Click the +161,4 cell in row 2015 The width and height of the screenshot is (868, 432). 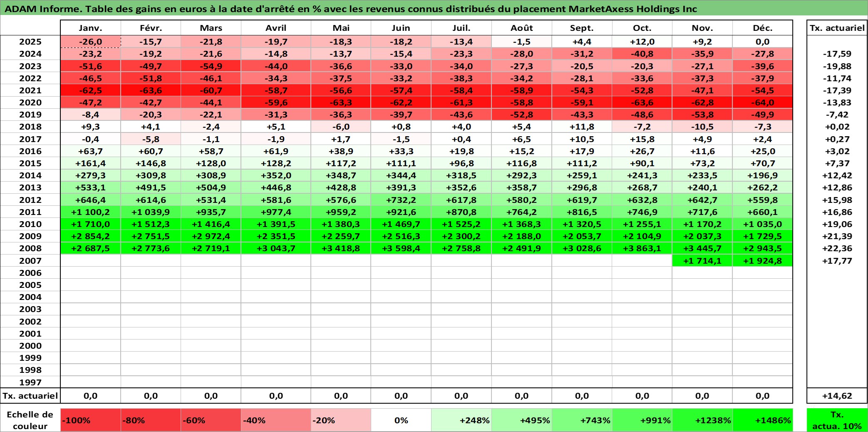coord(91,163)
